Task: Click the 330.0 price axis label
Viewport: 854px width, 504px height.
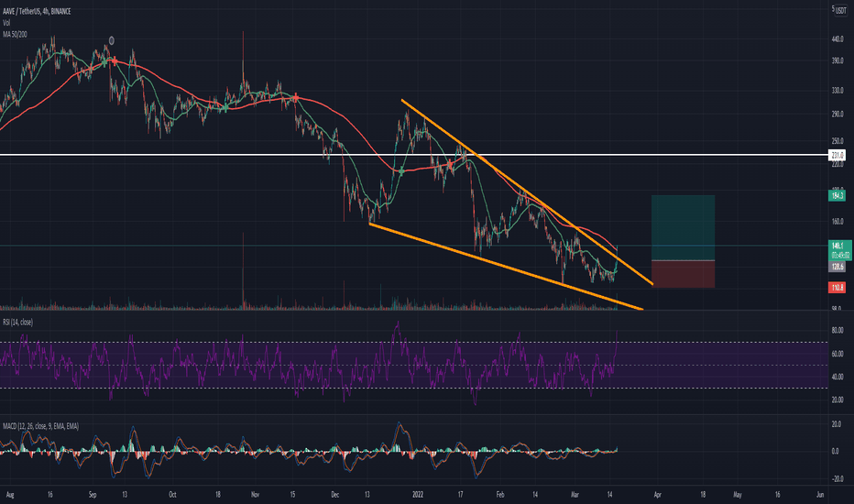Action: pos(838,91)
